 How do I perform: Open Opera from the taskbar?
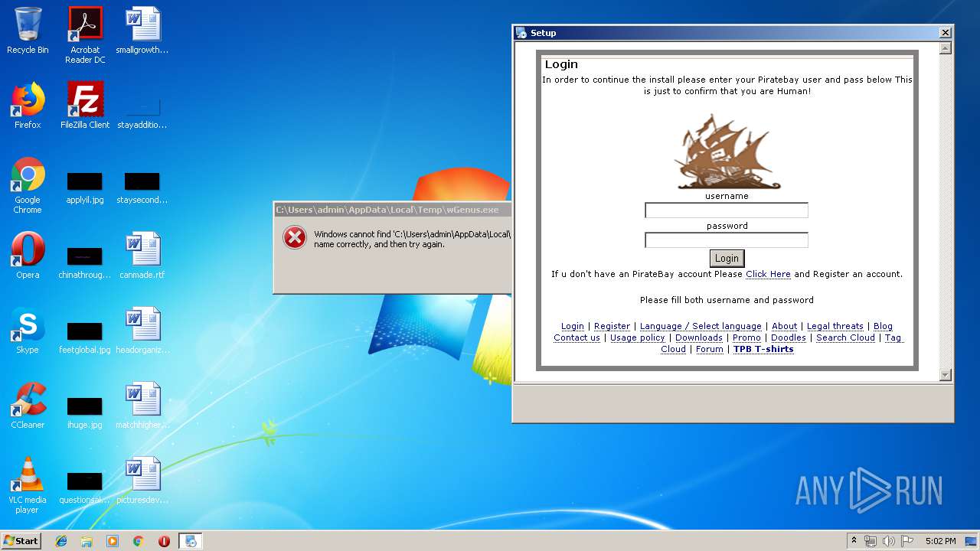tap(164, 541)
